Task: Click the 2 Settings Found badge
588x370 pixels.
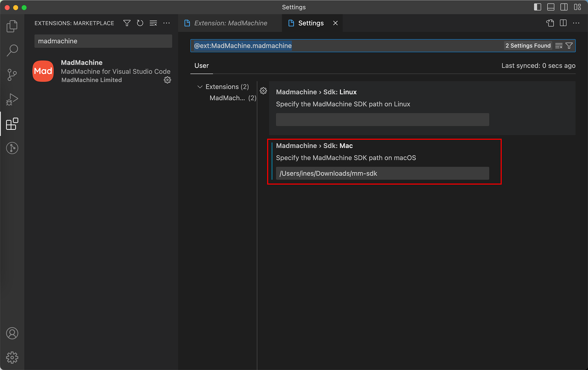Action: 528,46
